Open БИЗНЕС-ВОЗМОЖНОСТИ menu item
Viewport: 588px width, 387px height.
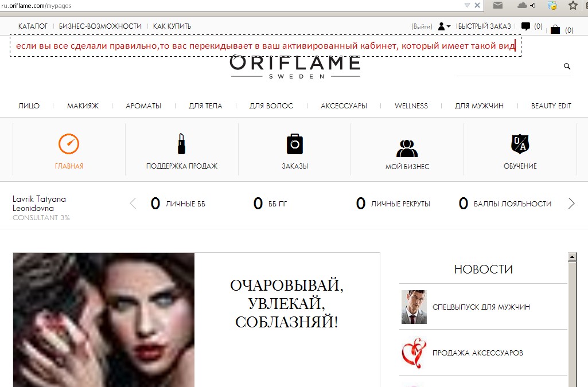[100, 26]
